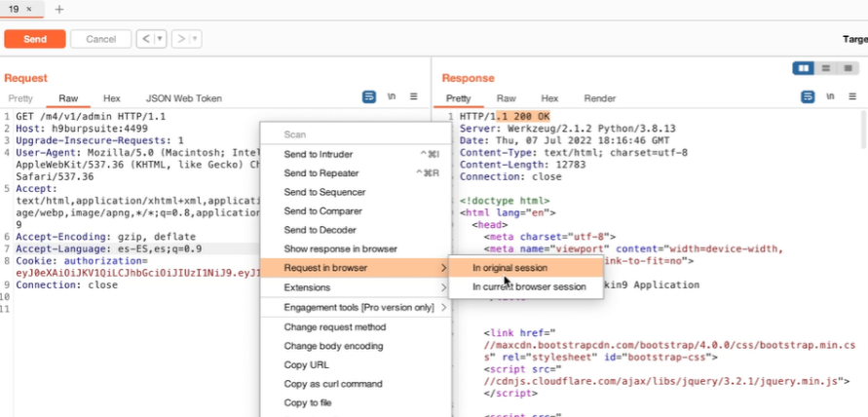Select top-bottom horizontal layout icon
Image resolution: width=868 pixels, height=417 pixels.
point(825,68)
